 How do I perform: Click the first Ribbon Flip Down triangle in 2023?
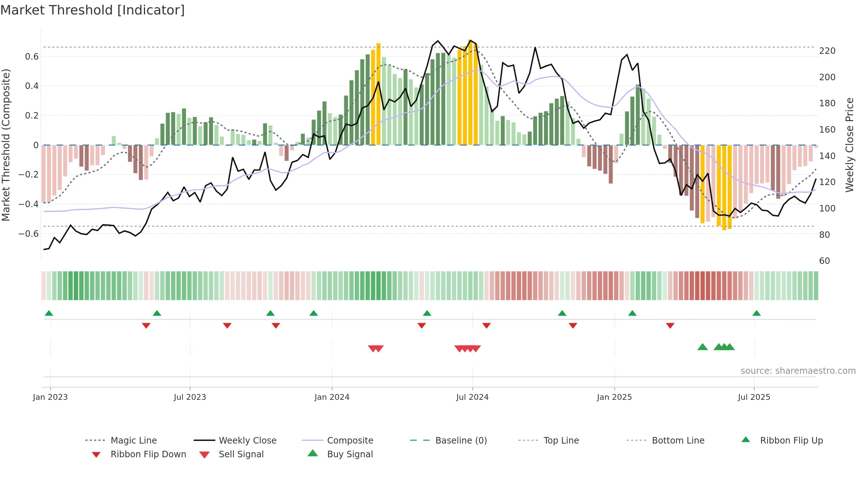pyautogui.click(x=146, y=326)
